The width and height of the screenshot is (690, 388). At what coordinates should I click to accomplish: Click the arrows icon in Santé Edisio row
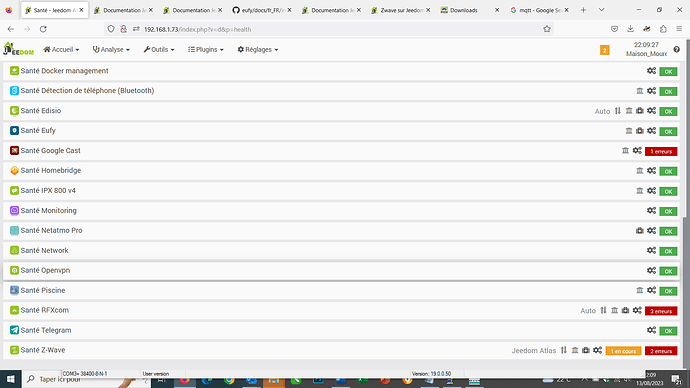(x=618, y=111)
